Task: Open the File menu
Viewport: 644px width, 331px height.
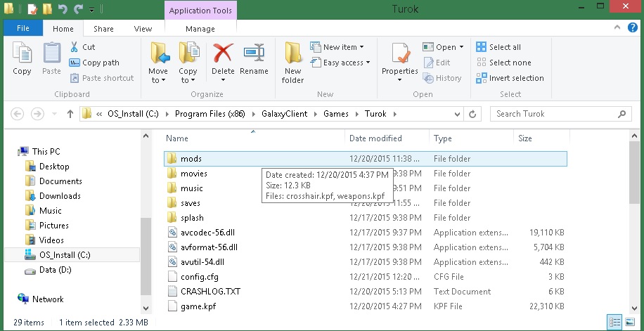Action: 22,29
